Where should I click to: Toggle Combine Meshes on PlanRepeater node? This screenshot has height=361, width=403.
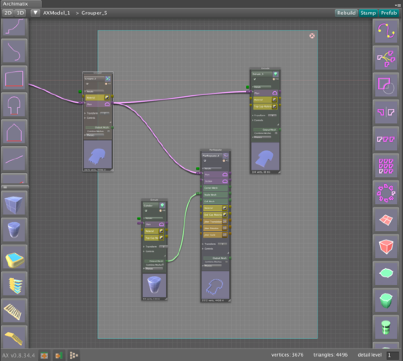226,262
